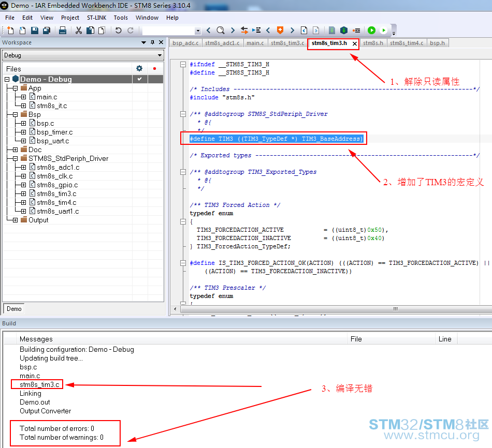This screenshot has width=492, height=448.
Task: Open the ST-LINK menu
Action: [97, 18]
